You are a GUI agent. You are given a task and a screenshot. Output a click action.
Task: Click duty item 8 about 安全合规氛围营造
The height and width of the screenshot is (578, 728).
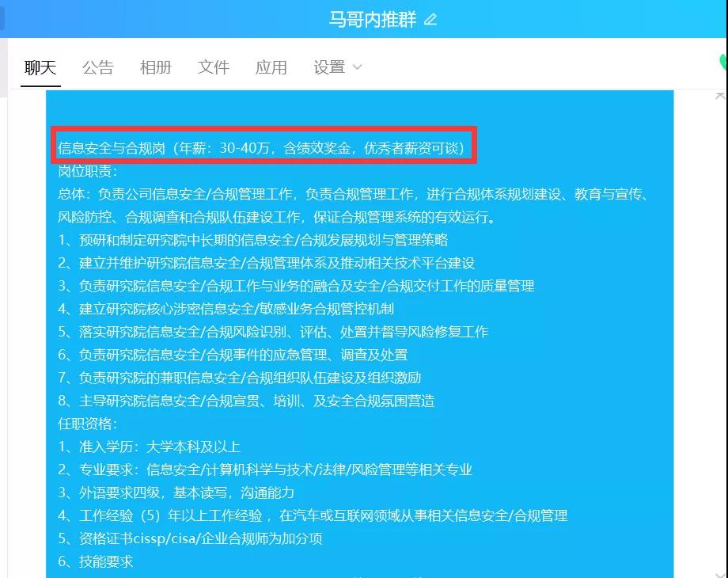246,401
